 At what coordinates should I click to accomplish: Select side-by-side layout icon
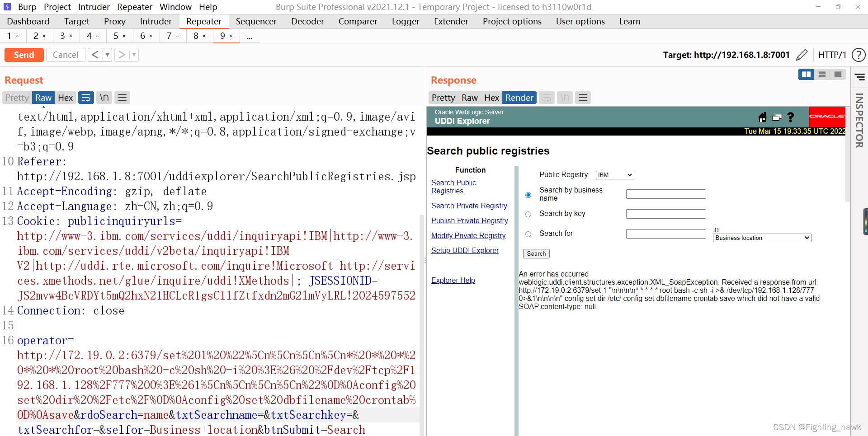(x=806, y=75)
